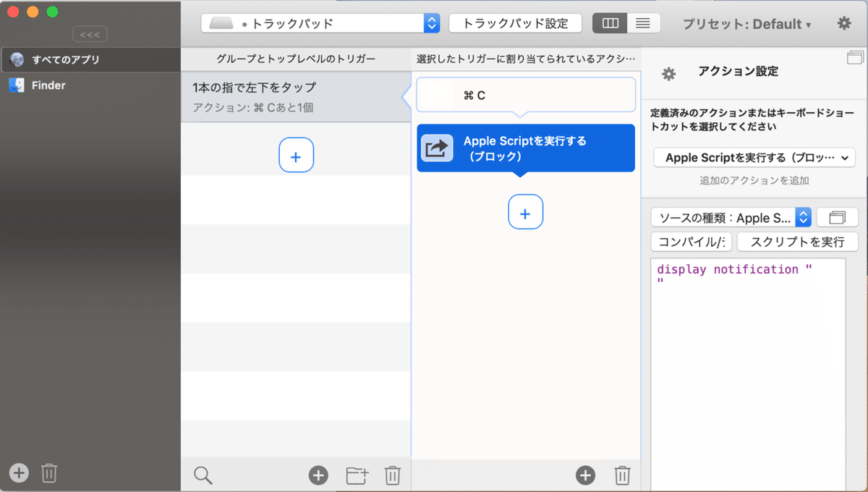Viewport: 868px width, 492px height.
Task: Click the search magnifier below the trigger list
Action: pyautogui.click(x=203, y=475)
